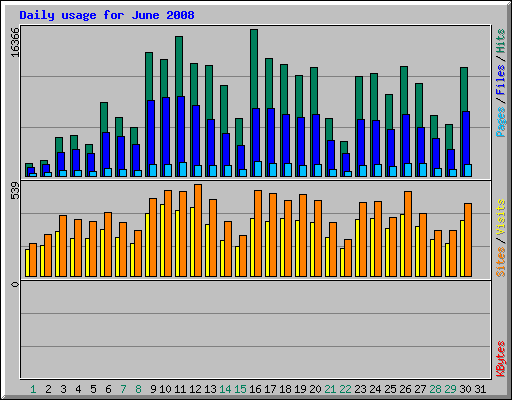Click the "Daily usage for June 2008" title

click(x=107, y=15)
